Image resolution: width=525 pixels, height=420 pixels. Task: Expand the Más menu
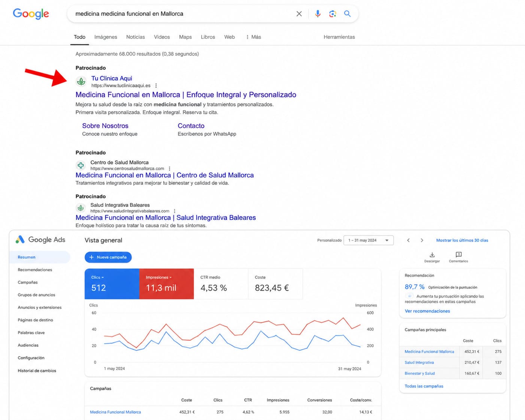254,37
